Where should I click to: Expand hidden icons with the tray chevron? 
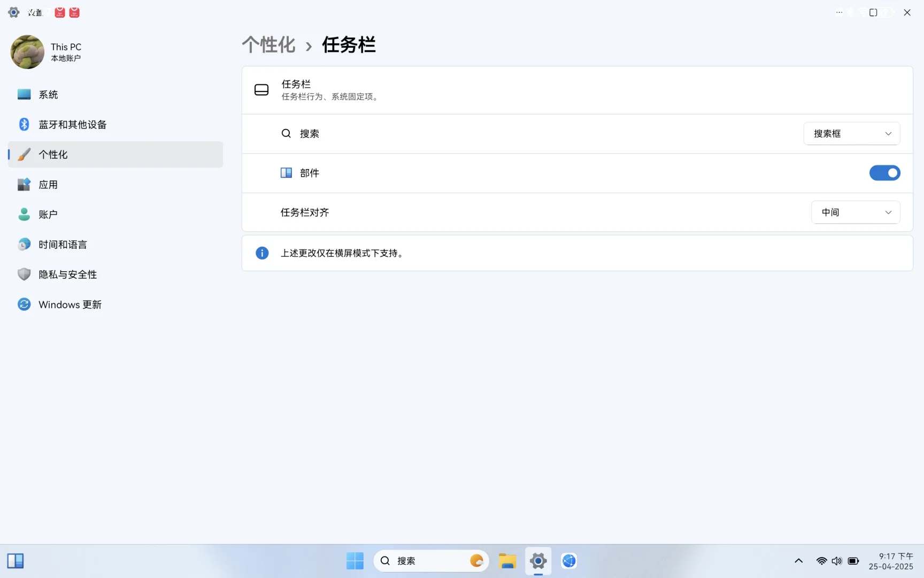pyautogui.click(x=798, y=561)
